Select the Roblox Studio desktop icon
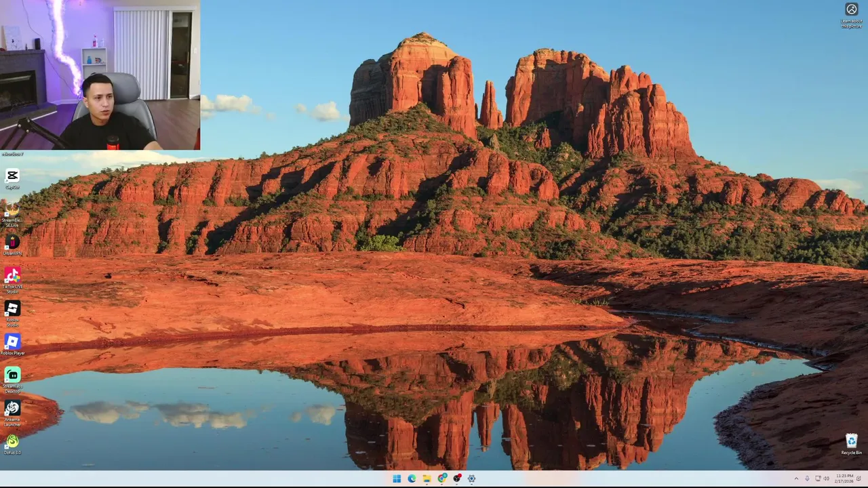Viewport: 868px width, 488px height. coord(12,313)
